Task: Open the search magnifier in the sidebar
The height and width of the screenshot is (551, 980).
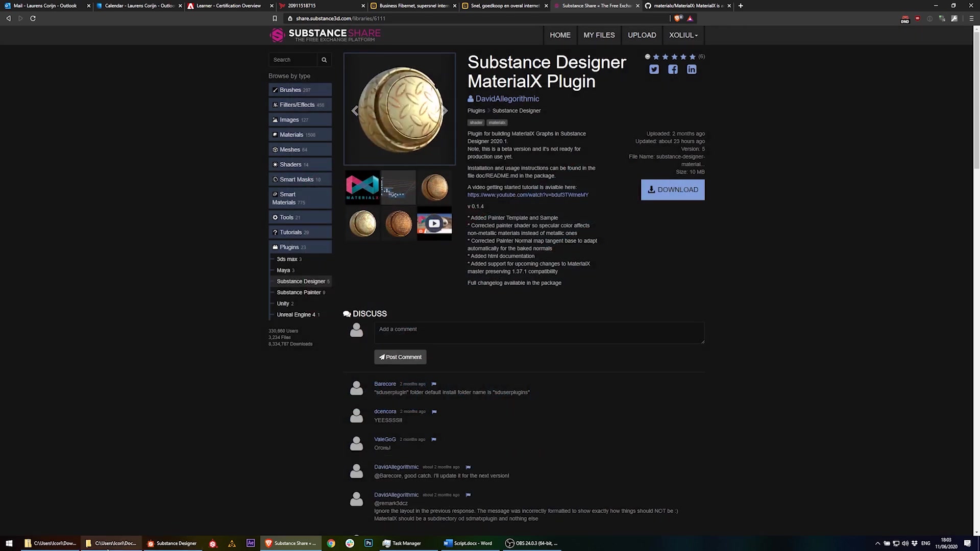Action: pos(324,60)
